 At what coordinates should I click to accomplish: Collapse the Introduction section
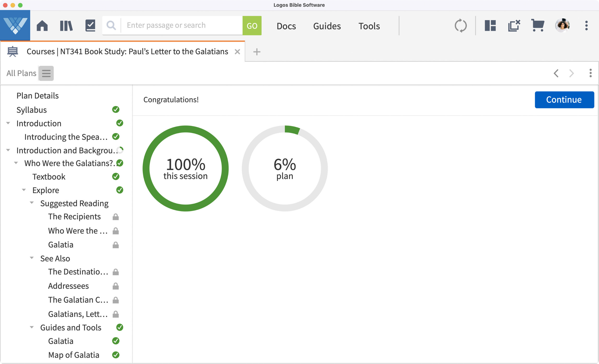(x=8, y=123)
